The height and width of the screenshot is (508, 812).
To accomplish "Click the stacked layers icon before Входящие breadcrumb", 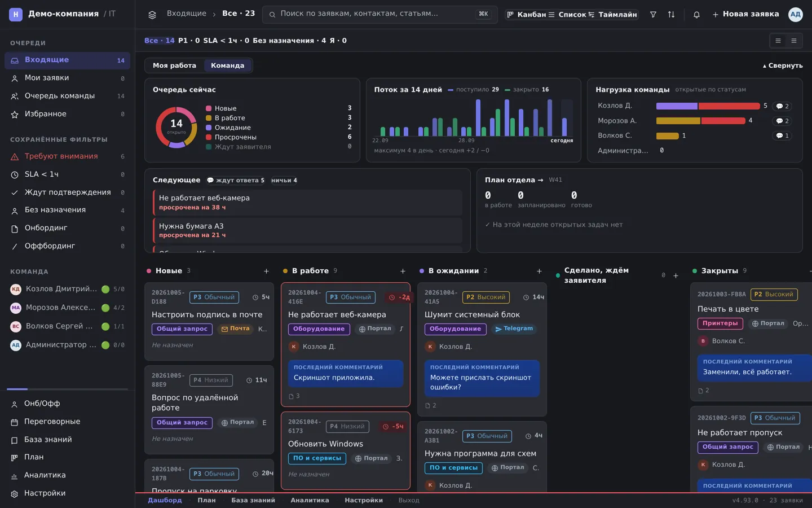I will point(152,15).
